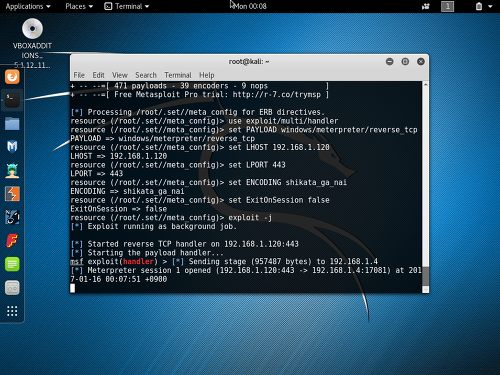Launch Faraday red F icon in dock
Image resolution: width=500 pixels, height=375 pixels.
point(12,241)
